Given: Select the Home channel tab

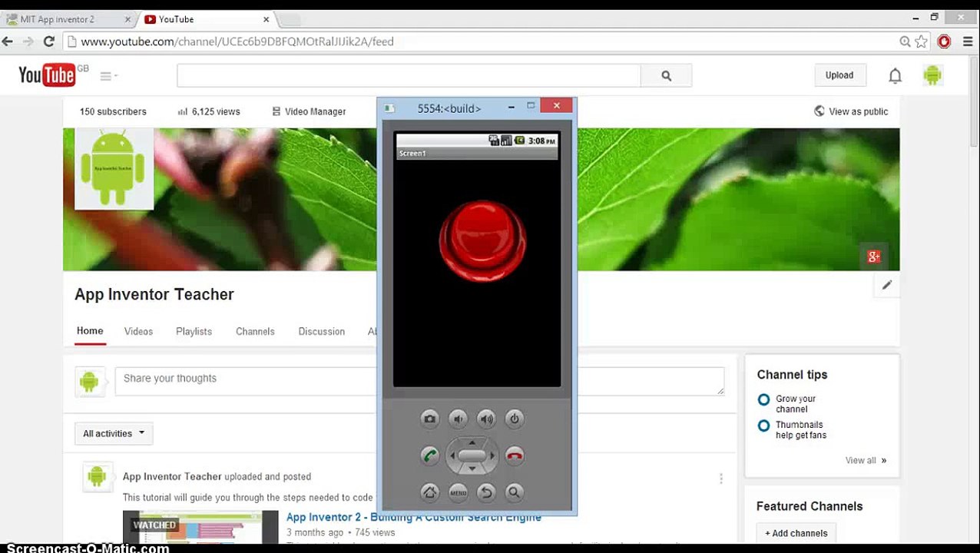Looking at the screenshot, I should tap(90, 331).
